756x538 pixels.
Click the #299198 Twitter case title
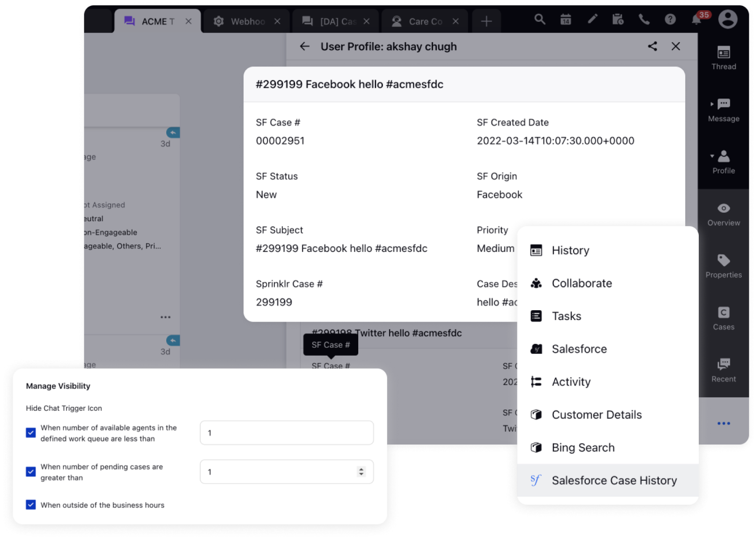coord(387,333)
